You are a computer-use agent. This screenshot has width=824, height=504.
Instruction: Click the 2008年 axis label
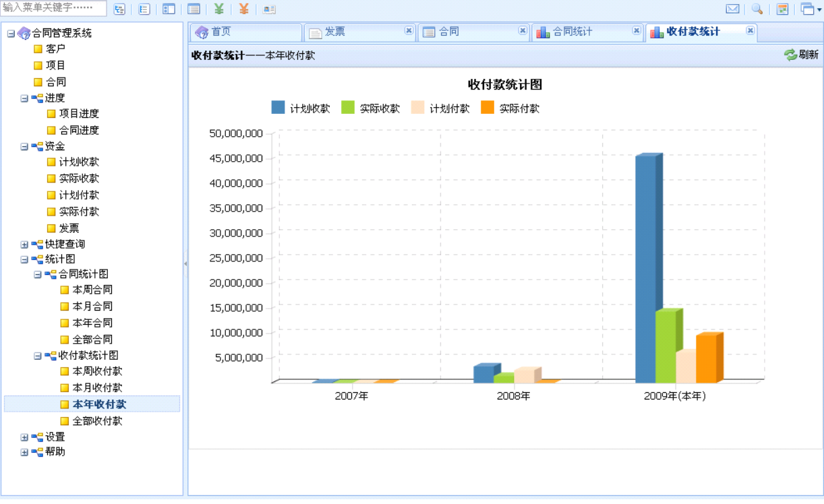click(514, 396)
